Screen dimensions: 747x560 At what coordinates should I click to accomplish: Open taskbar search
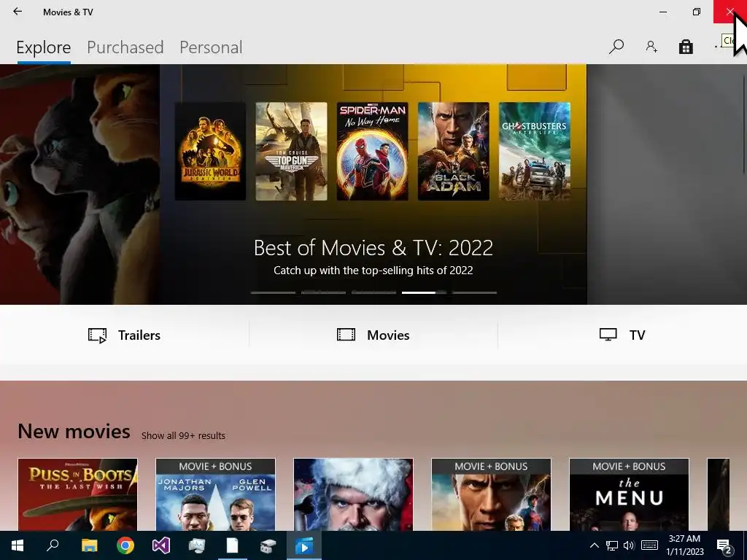(53, 545)
